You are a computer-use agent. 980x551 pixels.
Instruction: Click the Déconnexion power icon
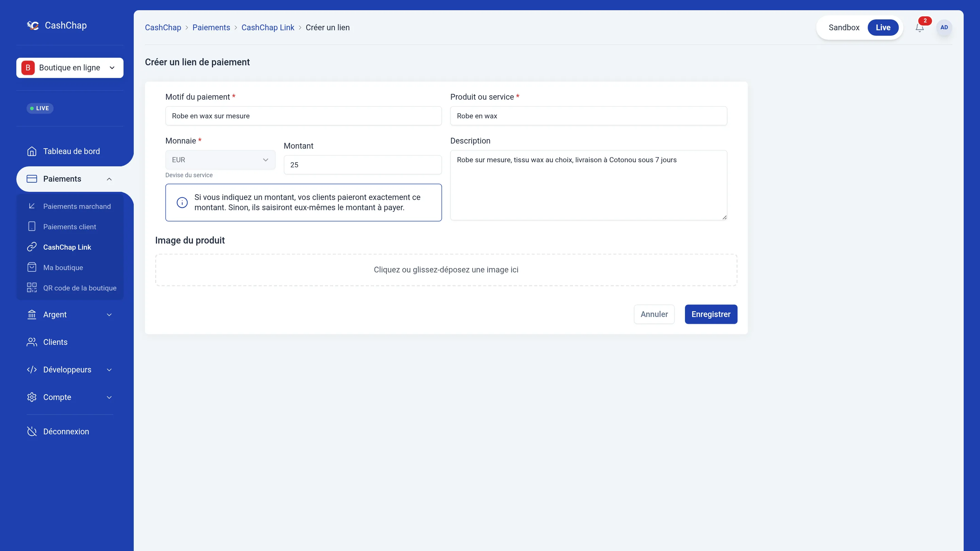click(x=32, y=432)
